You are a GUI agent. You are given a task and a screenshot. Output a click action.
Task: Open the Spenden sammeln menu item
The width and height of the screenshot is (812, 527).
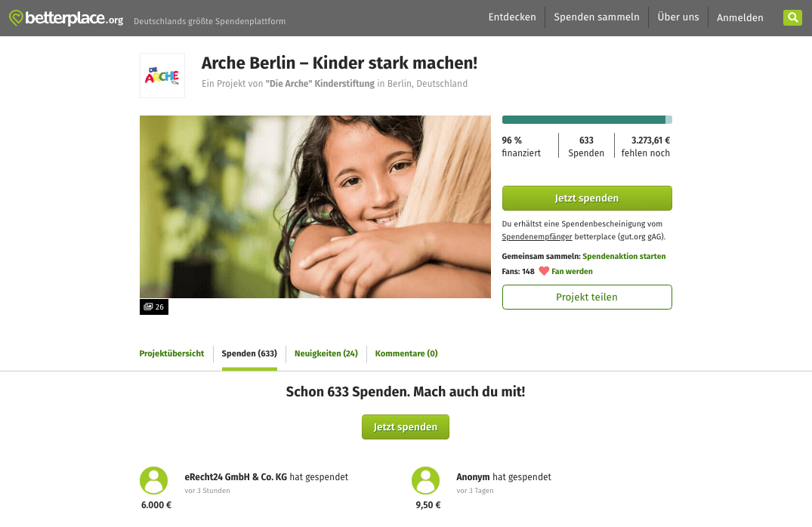point(597,17)
